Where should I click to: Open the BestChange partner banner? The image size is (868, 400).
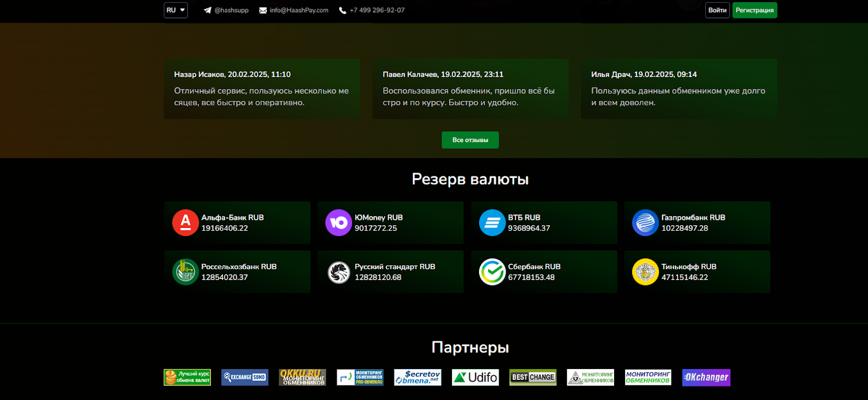[x=533, y=377]
